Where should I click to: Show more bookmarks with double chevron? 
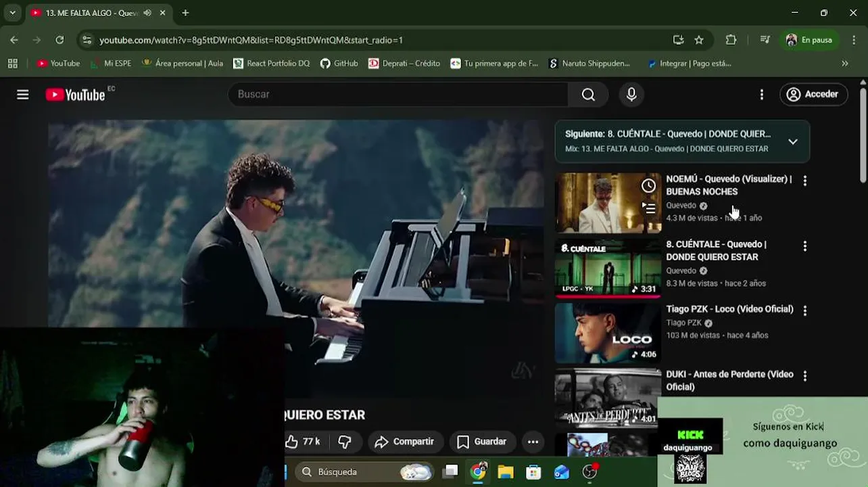(844, 63)
